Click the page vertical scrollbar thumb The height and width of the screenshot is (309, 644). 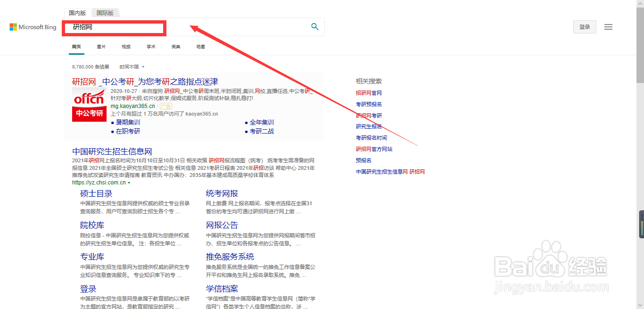point(640,45)
